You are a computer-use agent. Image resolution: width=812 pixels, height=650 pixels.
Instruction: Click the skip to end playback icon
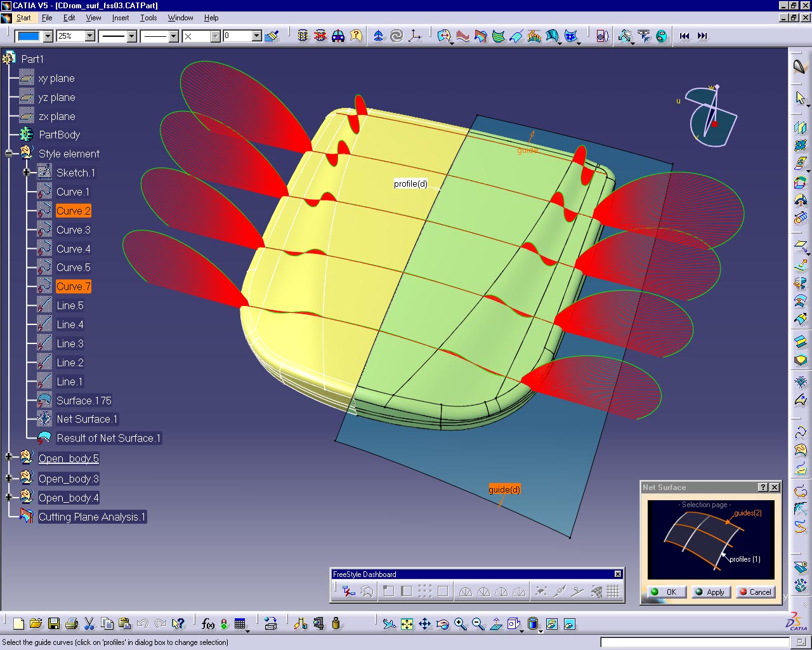702,36
